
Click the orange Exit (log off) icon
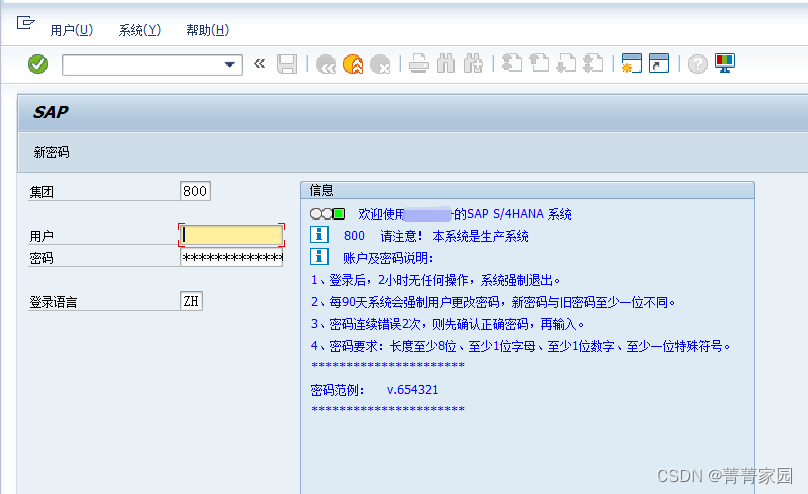click(x=353, y=64)
